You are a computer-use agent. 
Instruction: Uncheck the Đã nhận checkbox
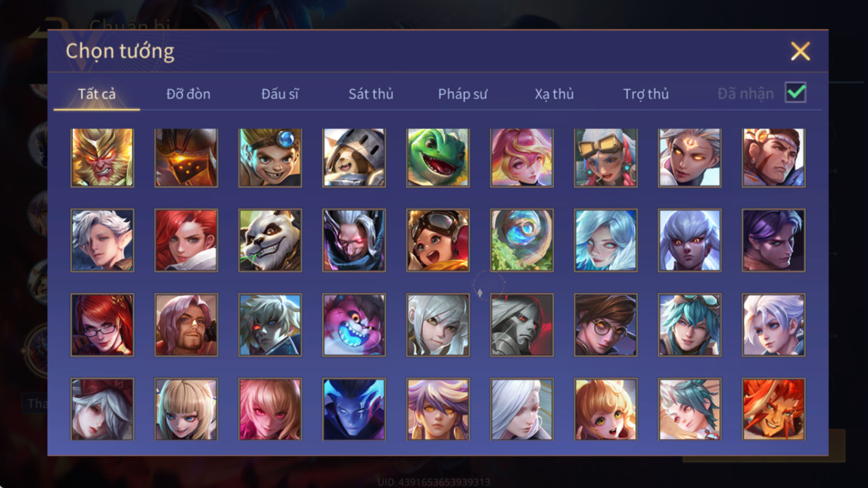coord(796,93)
